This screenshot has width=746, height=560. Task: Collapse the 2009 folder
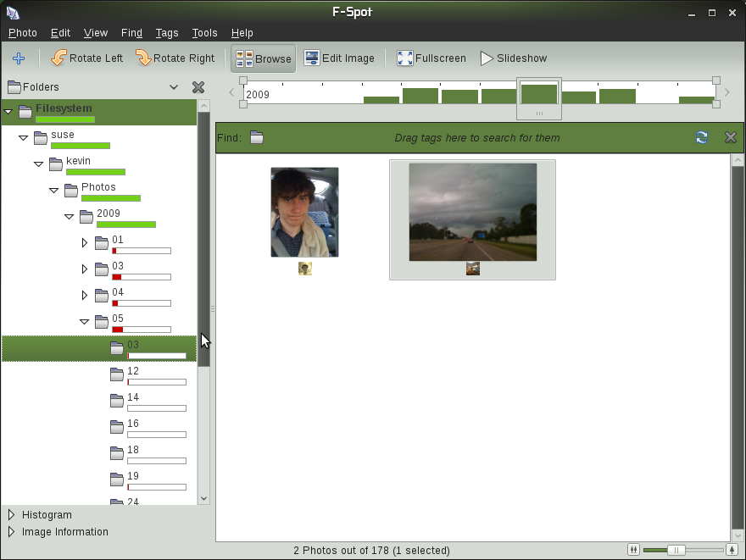70,217
